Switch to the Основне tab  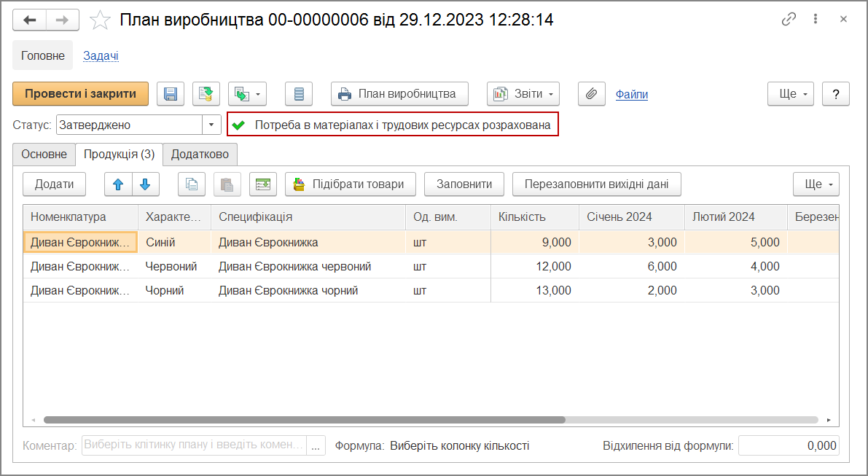pos(44,155)
